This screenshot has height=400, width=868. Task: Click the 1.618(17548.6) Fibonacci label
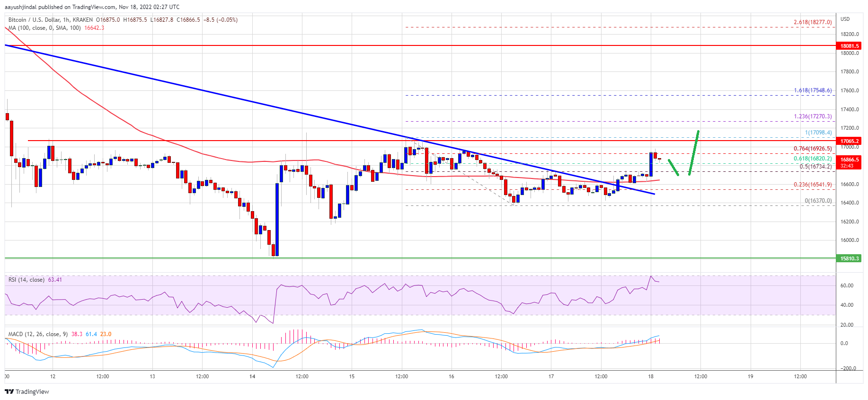coord(813,90)
